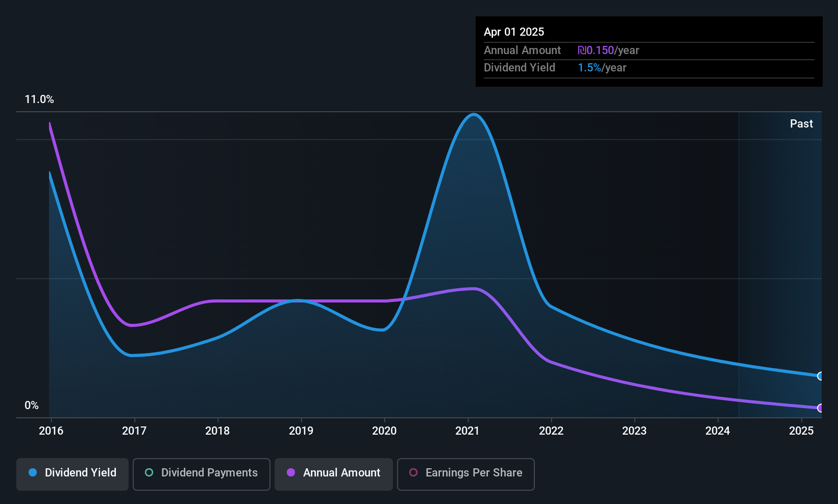838x504 pixels.
Task: Click the 2021 x-axis label
Action: tap(467, 431)
